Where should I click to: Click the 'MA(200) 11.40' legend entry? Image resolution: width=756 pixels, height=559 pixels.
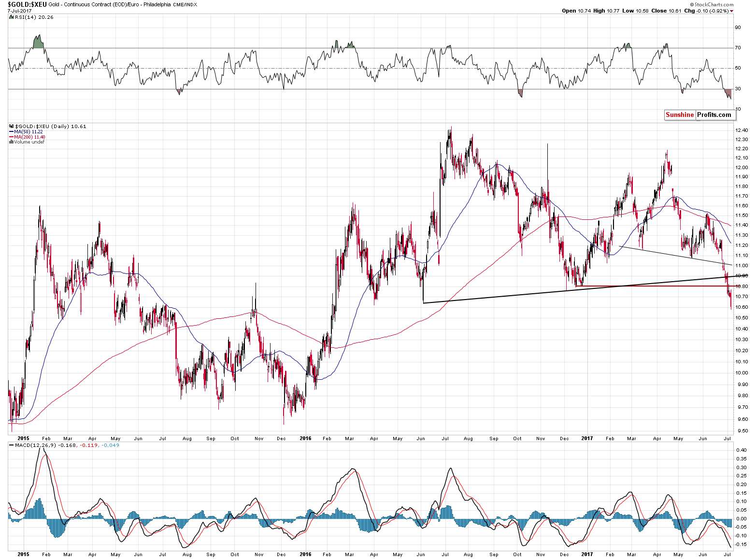(x=29, y=137)
